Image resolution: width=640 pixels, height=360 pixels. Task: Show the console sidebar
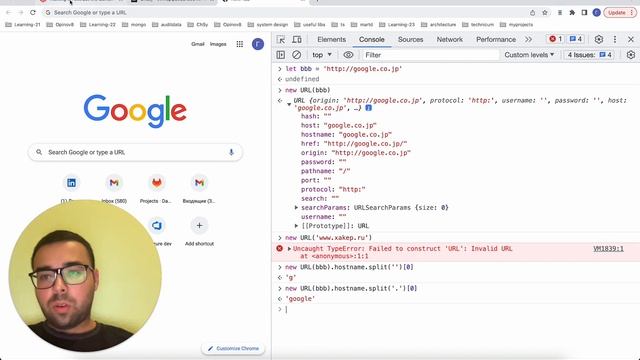[x=281, y=55]
